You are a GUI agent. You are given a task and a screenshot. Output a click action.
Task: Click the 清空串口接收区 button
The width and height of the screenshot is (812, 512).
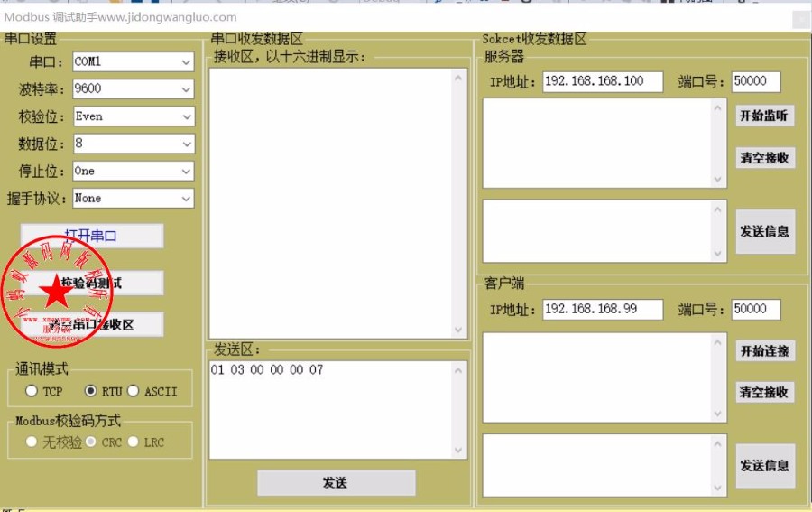(92, 324)
